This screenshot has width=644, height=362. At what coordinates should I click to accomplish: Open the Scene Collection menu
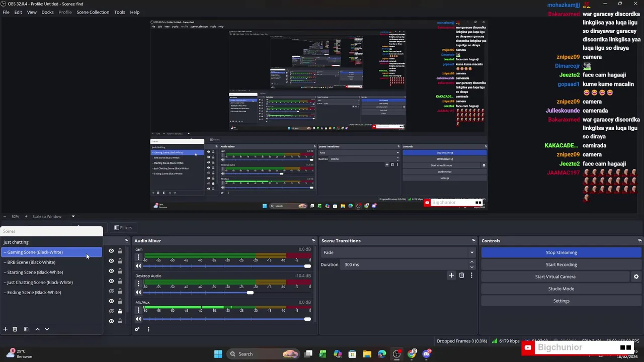[93, 12]
